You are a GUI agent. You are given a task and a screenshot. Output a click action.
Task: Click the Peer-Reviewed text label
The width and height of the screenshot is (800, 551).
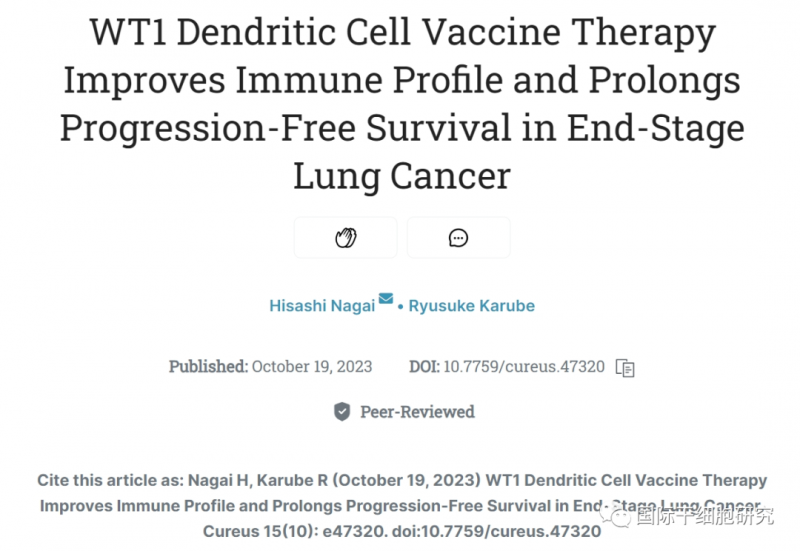point(417,412)
